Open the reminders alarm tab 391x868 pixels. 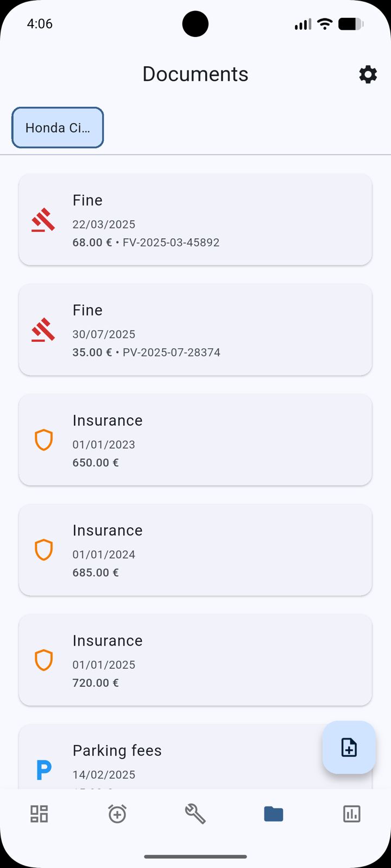(117, 814)
